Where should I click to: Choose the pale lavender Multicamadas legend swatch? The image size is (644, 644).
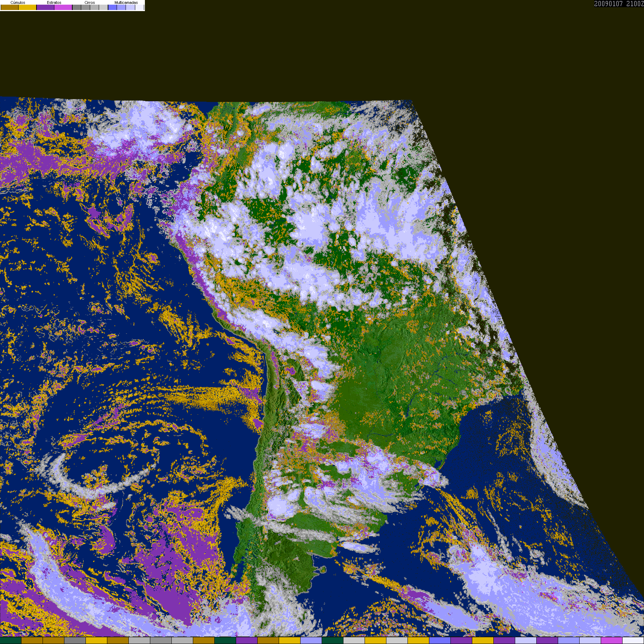click(x=130, y=8)
